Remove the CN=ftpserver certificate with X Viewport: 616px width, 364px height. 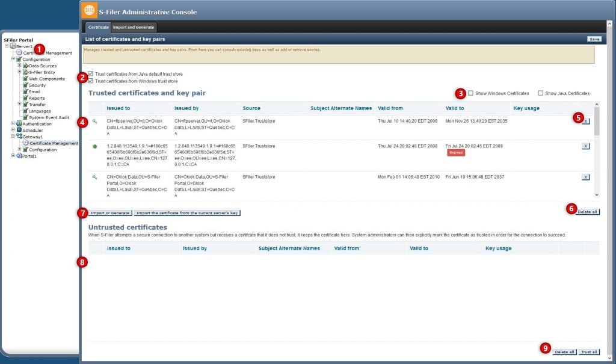pos(585,121)
